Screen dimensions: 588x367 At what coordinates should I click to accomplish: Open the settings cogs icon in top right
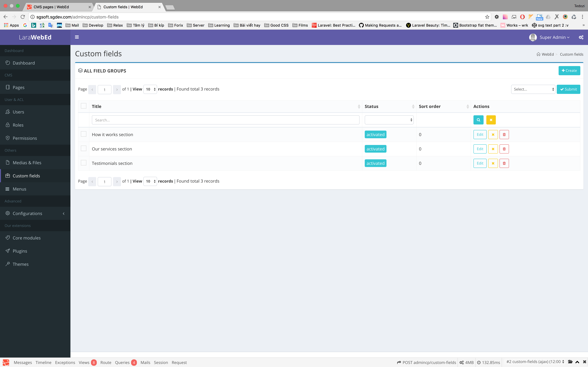pos(581,37)
